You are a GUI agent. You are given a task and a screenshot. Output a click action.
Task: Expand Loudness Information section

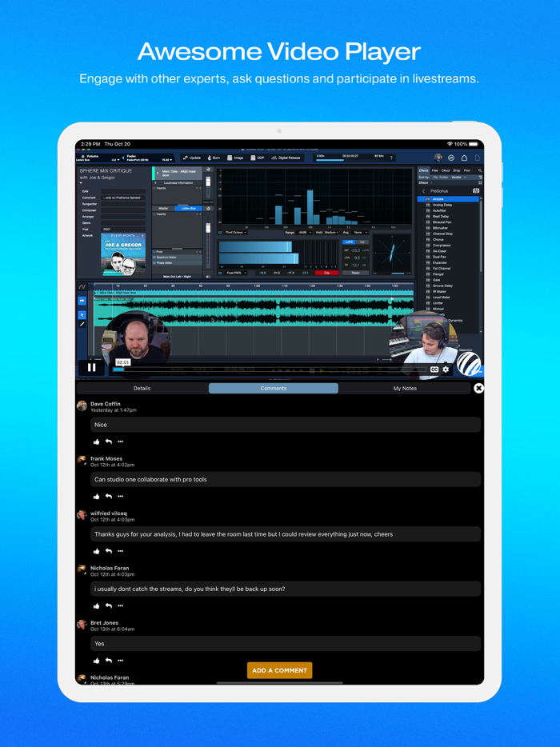(178, 183)
